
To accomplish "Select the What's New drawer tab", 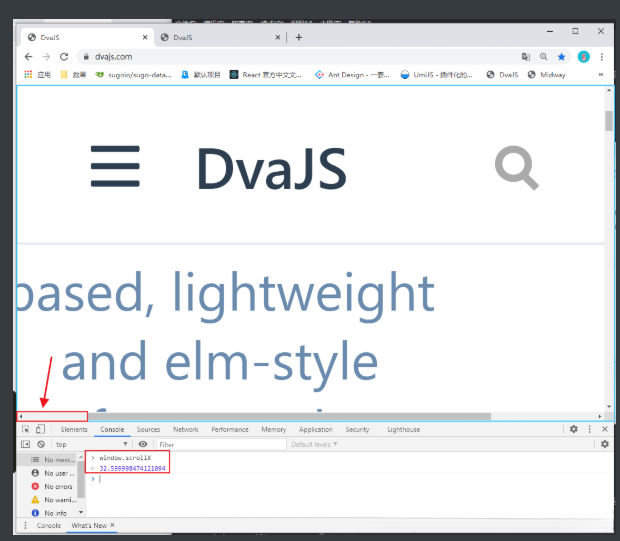I will [x=89, y=525].
